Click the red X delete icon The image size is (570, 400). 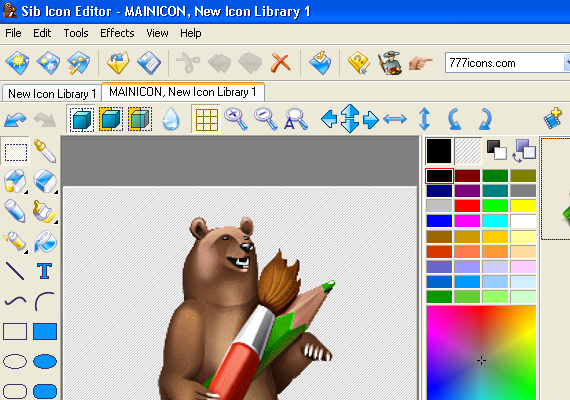280,63
